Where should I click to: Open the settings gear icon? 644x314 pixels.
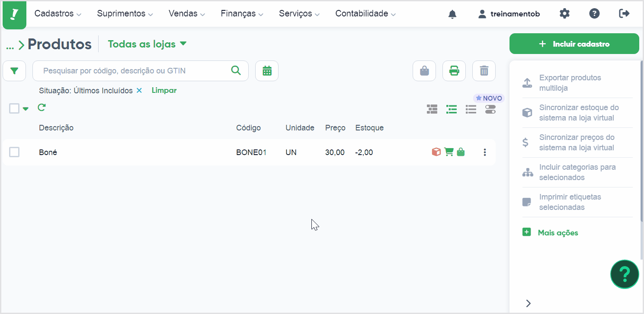[564, 14]
